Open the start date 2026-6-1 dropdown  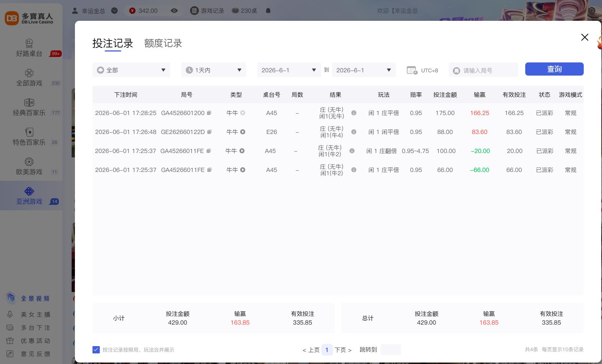coord(289,70)
